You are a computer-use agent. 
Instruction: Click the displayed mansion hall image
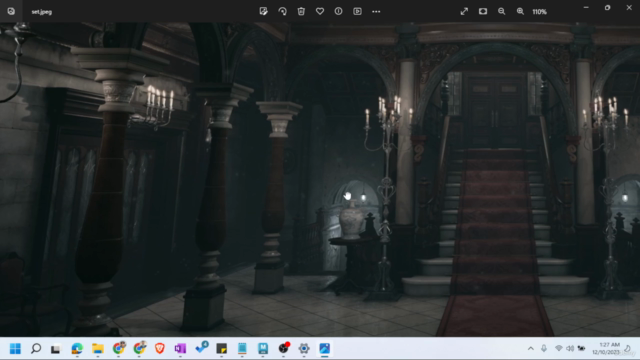[x=320, y=180]
